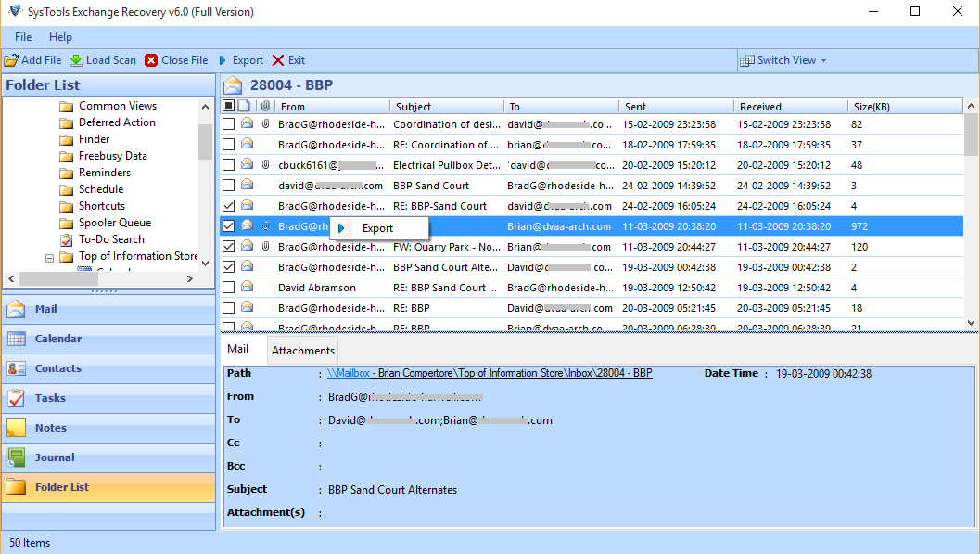
Task: Click the To-Do Search folder icon
Action: pos(66,239)
